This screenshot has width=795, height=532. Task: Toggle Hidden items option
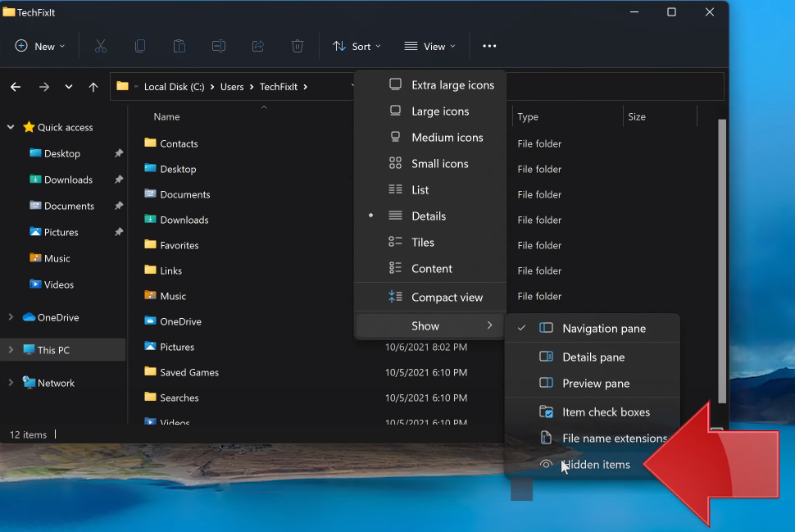point(593,465)
